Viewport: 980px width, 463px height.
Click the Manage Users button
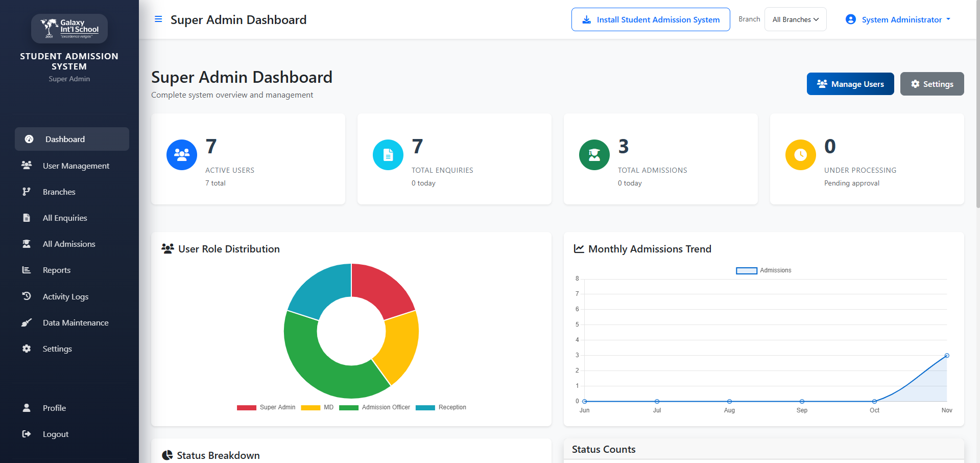[x=850, y=84]
